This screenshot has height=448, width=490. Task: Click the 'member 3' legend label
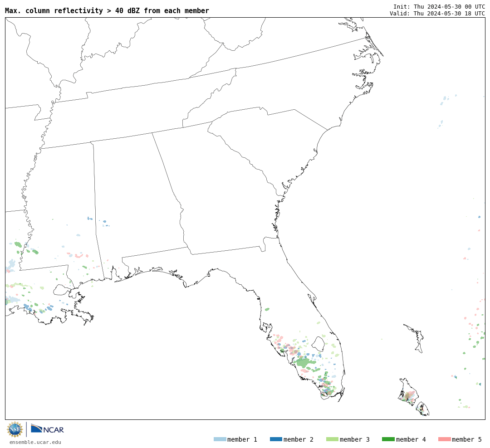coord(355,439)
